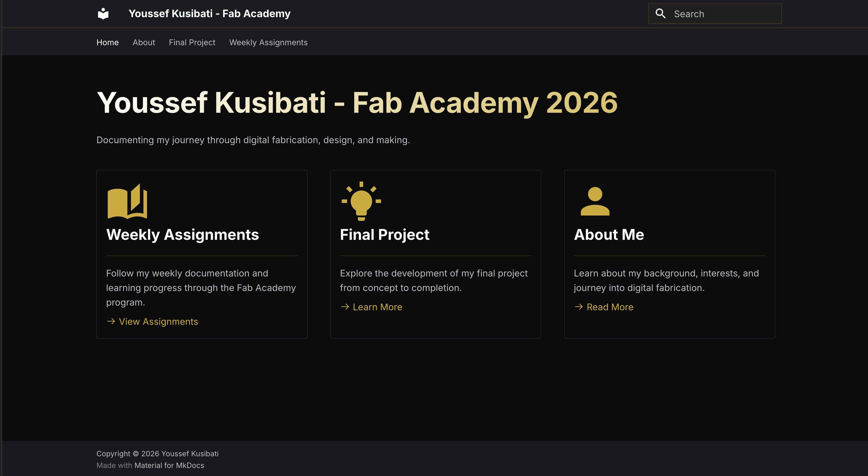Click the arrow beside Read More
Screen dimensions: 868x476
(579, 307)
